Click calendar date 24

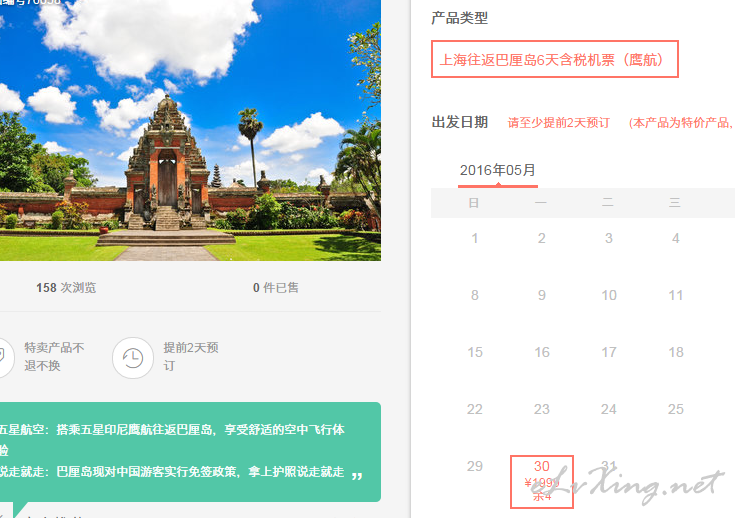(x=609, y=409)
